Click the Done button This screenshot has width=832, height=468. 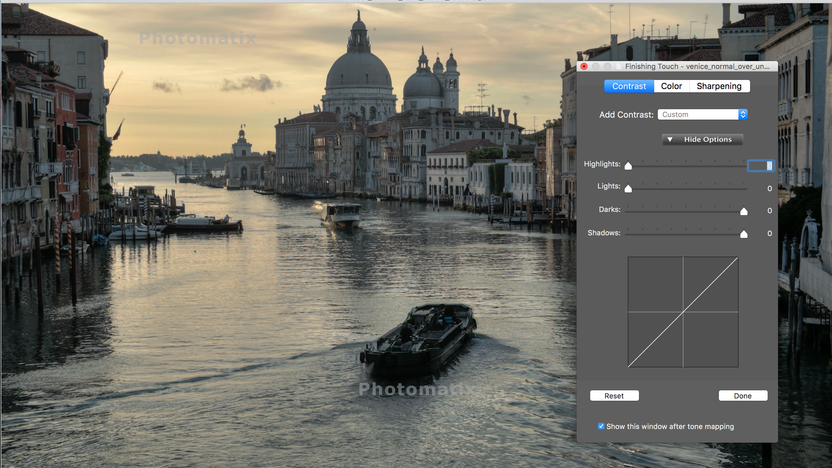click(743, 396)
